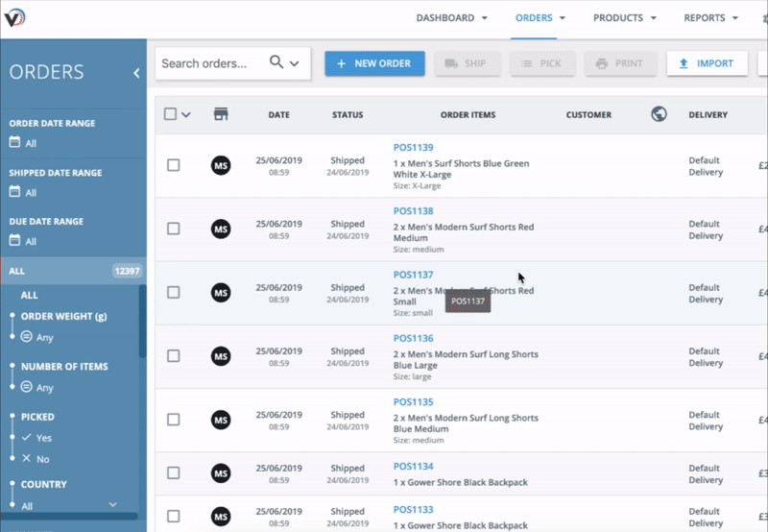Click the Due Date Range calendar icon
The image size is (768, 532).
click(x=14, y=241)
